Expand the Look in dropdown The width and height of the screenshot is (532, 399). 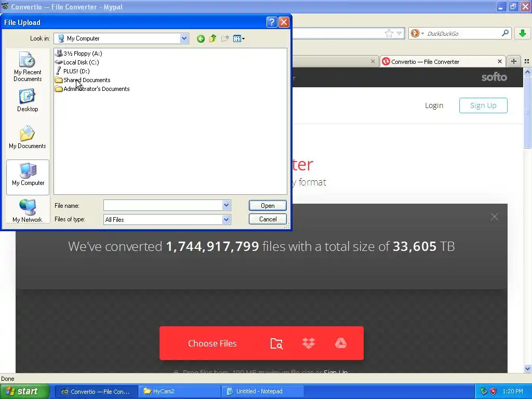click(x=184, y=38)
